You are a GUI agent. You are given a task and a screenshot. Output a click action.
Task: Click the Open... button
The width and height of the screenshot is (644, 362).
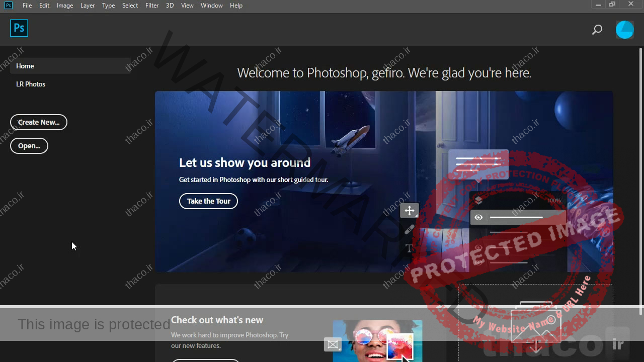(29, 146)
